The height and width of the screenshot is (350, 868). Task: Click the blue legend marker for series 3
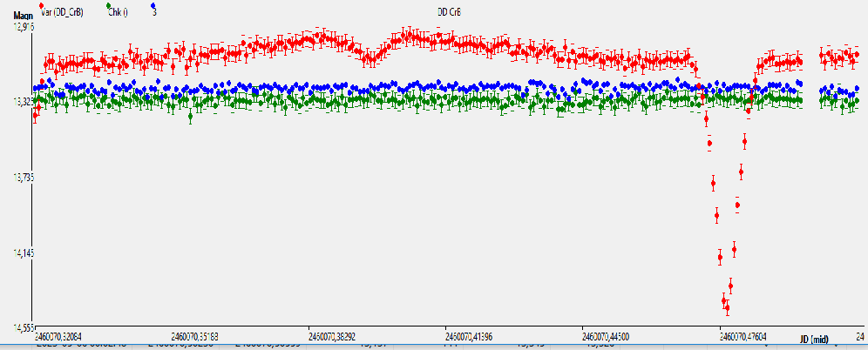(x=153, y=5)
